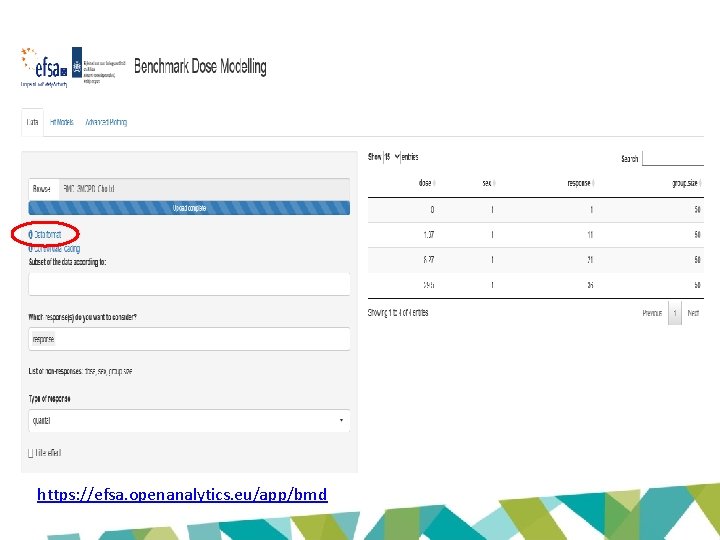The width and height of the screenshot is (720, 540).
Task: Open the efsa.openanalytics.eu/app/bmd link
Action: point(182,495)
